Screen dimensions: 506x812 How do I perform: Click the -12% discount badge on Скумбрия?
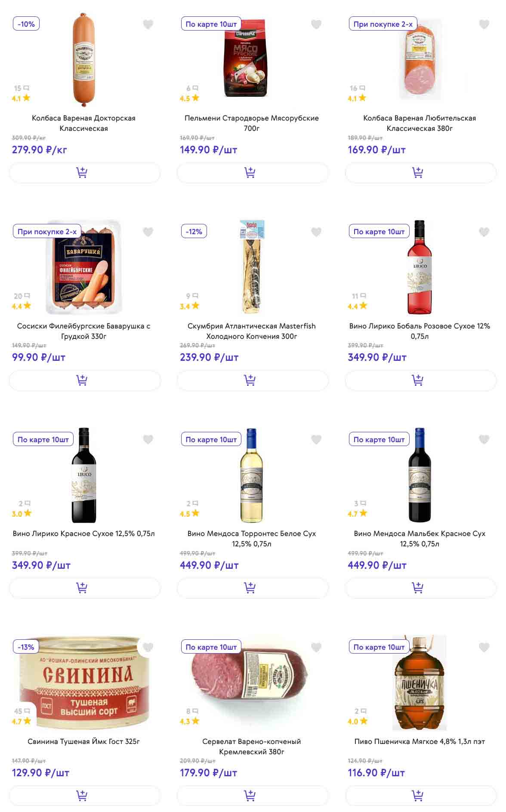[x=194, y=232]
